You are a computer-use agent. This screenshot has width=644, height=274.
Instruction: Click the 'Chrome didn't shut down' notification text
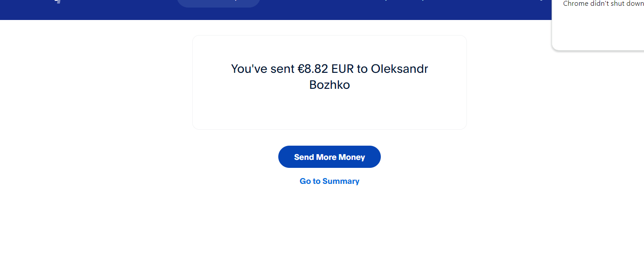(603, 4)
